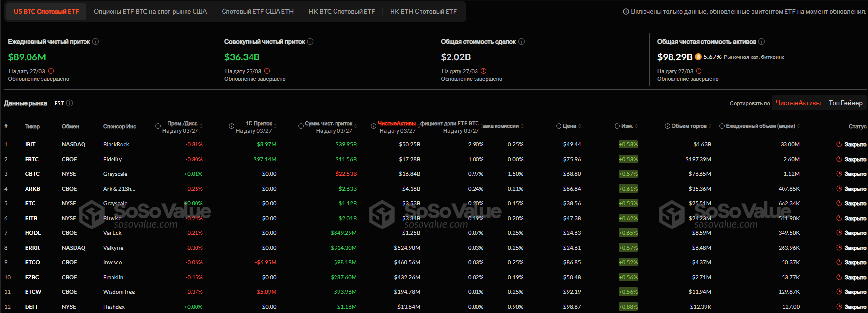Sort by Ежедневный объем (акции) column
Image resolution: width=868 pixels, height=313 pixels.
[798, 126]
